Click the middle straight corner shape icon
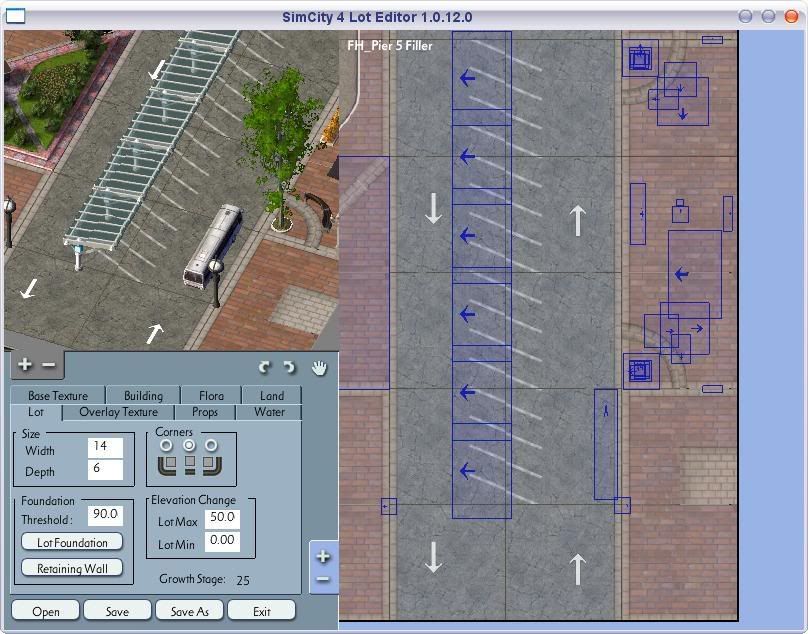This screenshot has height=634, width=808. [x=190, y=465]
